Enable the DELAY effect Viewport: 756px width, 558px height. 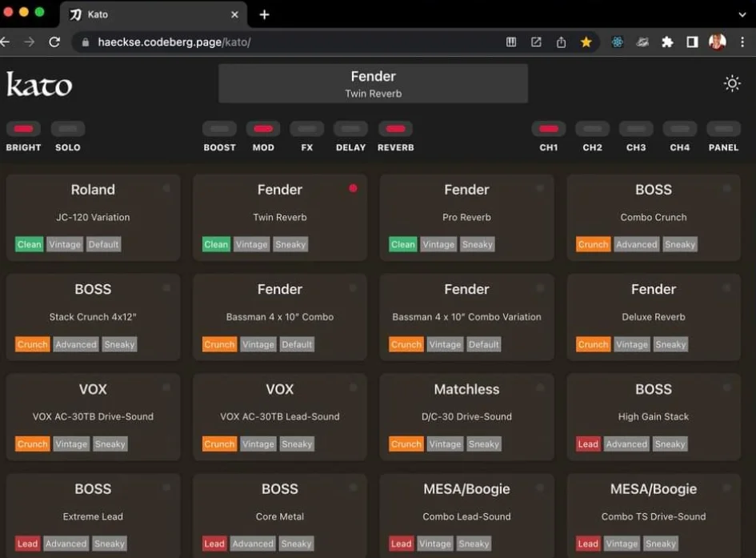pyautogui.click(x=350, y=129)
